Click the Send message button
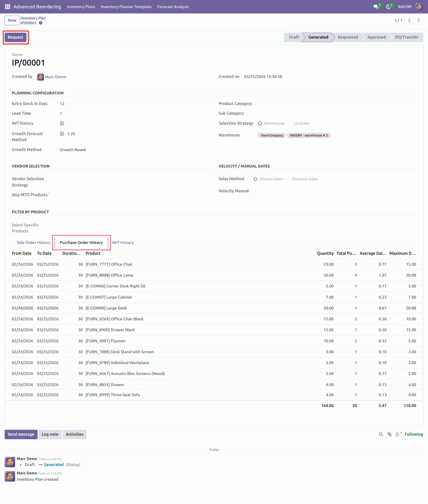The width and height of the screenshot is (428, 504). coord(21,434)
